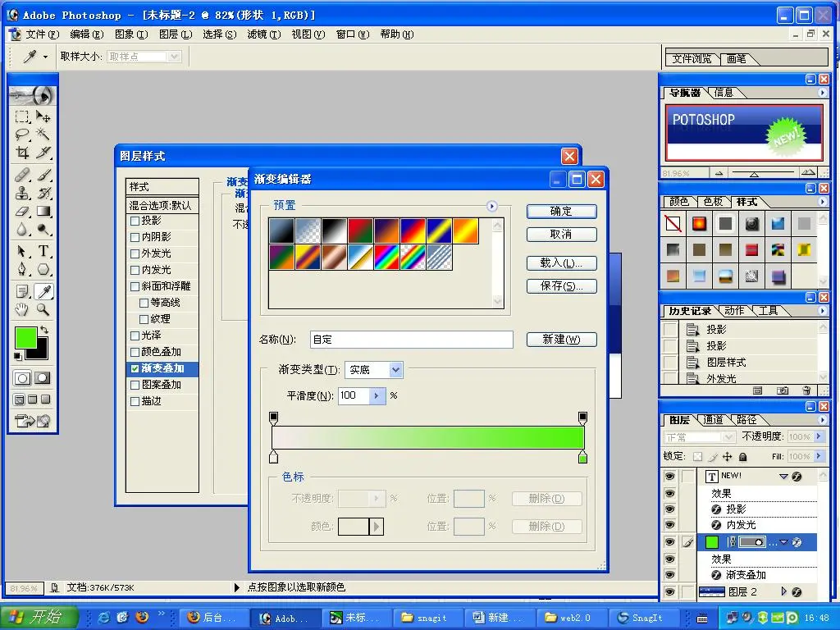The image size is (840, 630).
Task: Select the blur tool
Action: coord(22,230)
